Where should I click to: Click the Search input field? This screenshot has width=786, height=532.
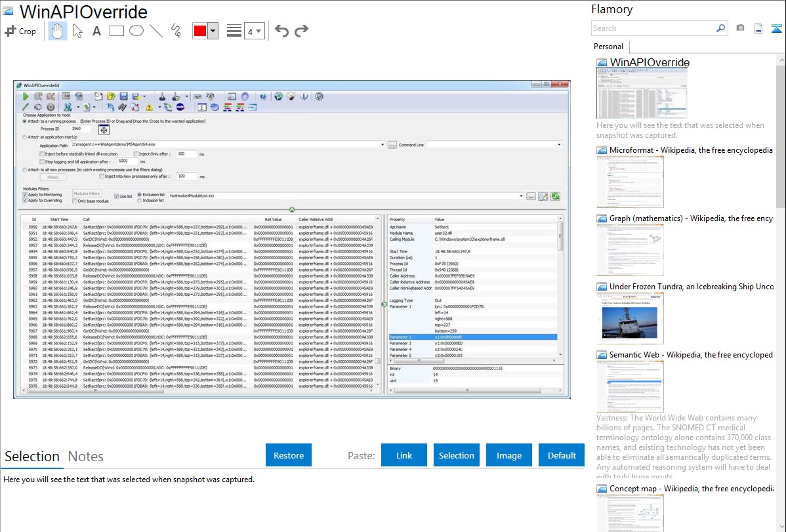pos(653,28)
